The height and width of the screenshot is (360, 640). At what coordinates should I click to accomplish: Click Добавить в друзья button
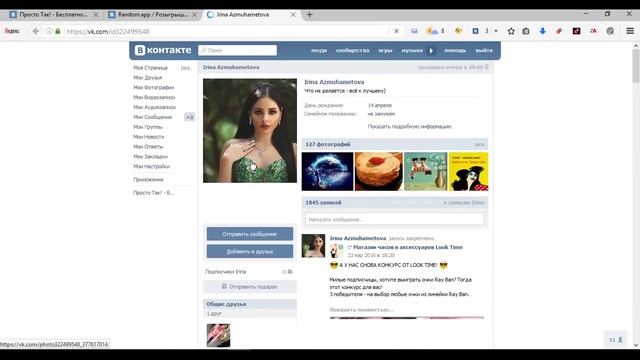250,251
